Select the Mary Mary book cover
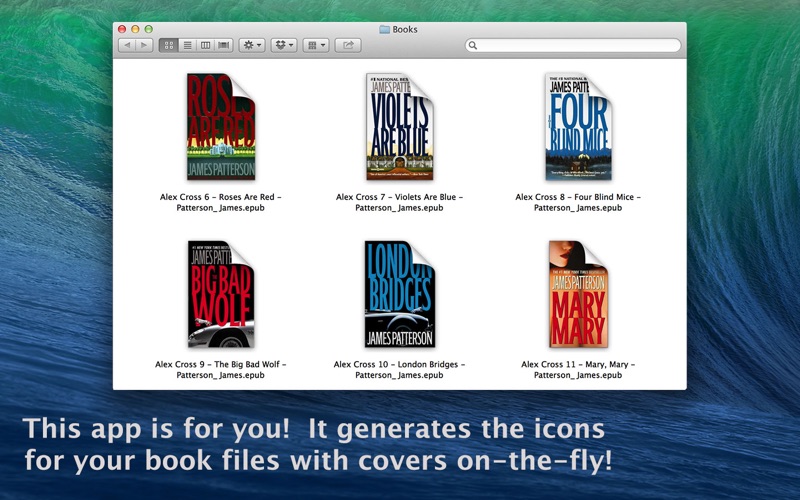800x500 pixels. [579, 294]
